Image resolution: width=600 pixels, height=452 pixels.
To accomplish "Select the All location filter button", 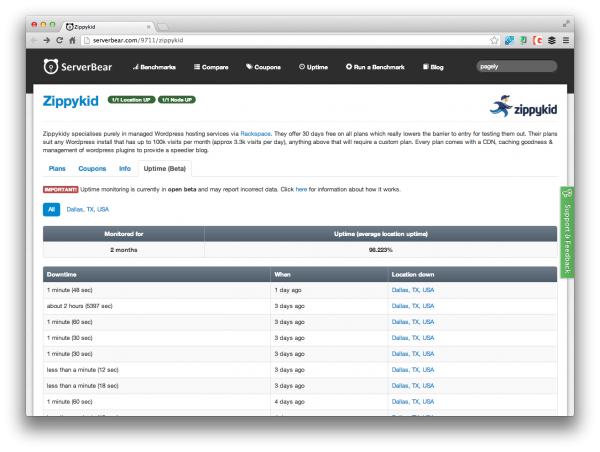I will (51, 209).
